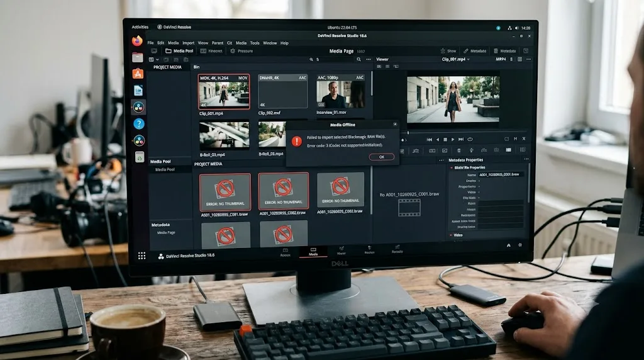Open the Trash icon in the dock
The image size is (644, 360).
(x=140, y=157)
